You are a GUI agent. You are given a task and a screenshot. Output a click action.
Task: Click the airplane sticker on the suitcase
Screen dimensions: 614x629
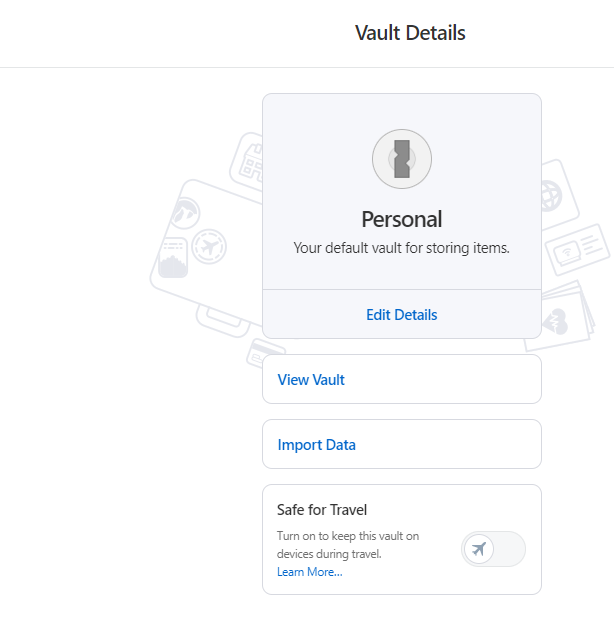[x=208, y=245]
